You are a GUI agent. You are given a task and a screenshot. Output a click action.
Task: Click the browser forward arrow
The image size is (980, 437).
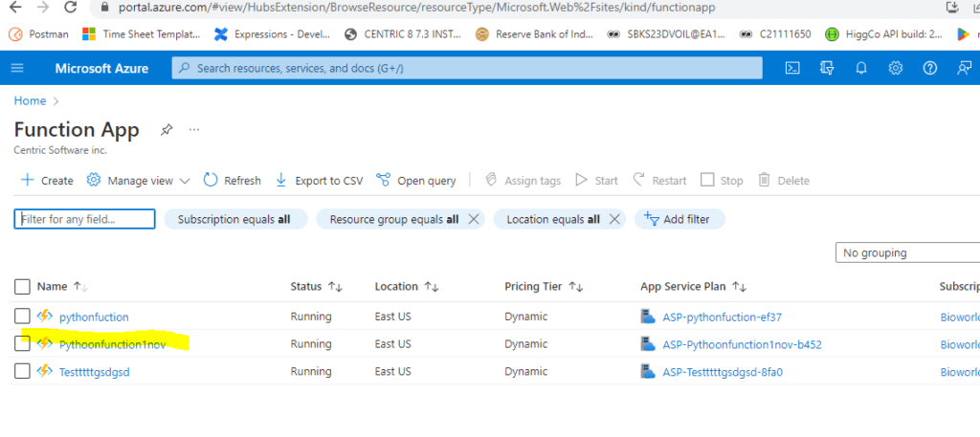(42, 7)
